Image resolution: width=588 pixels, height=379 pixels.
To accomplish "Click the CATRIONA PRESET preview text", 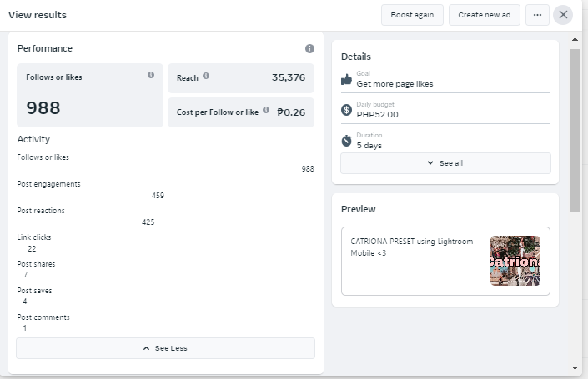I will pyautogui.click(x=412, y=247).
